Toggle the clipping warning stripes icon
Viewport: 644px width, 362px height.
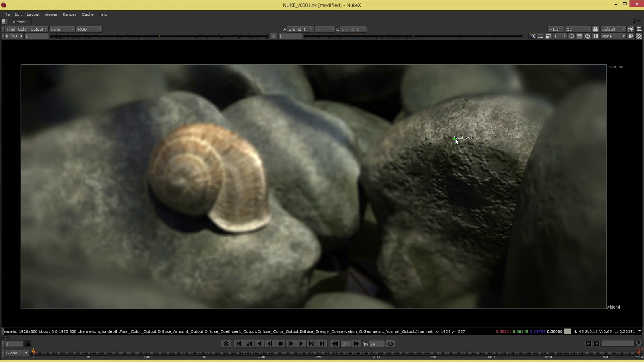(639, 36)
